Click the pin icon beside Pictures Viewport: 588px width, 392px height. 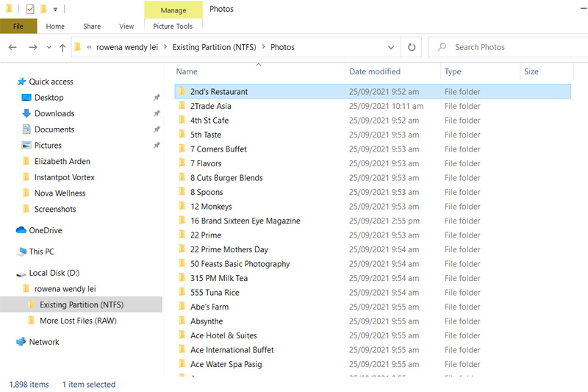157,145
